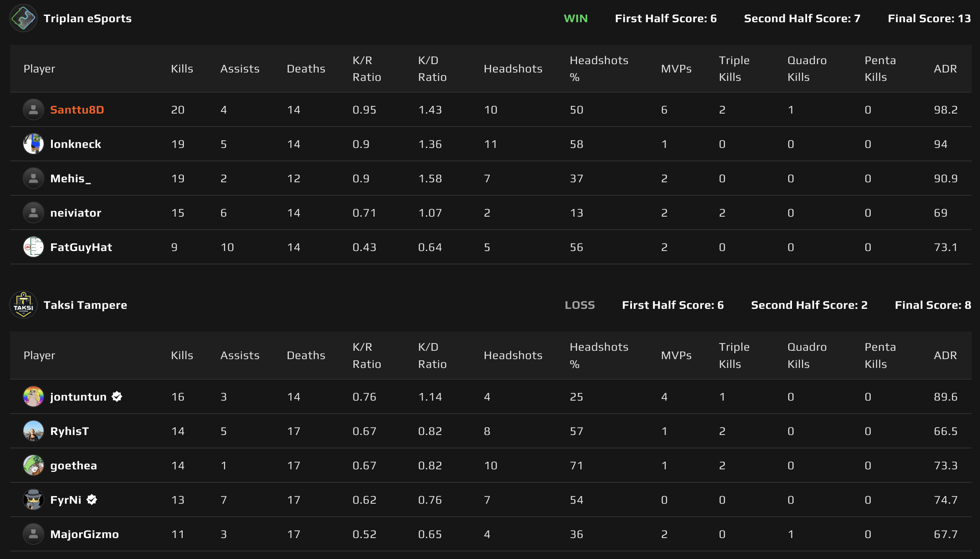Open Santtu8D's player profile
Viewport: 980px width, 559px height.
[x=77, y=109]
